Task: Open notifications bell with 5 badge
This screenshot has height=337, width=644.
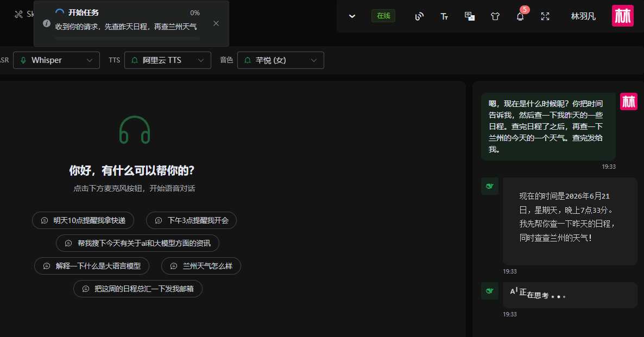Action: [x=520, y=16]
